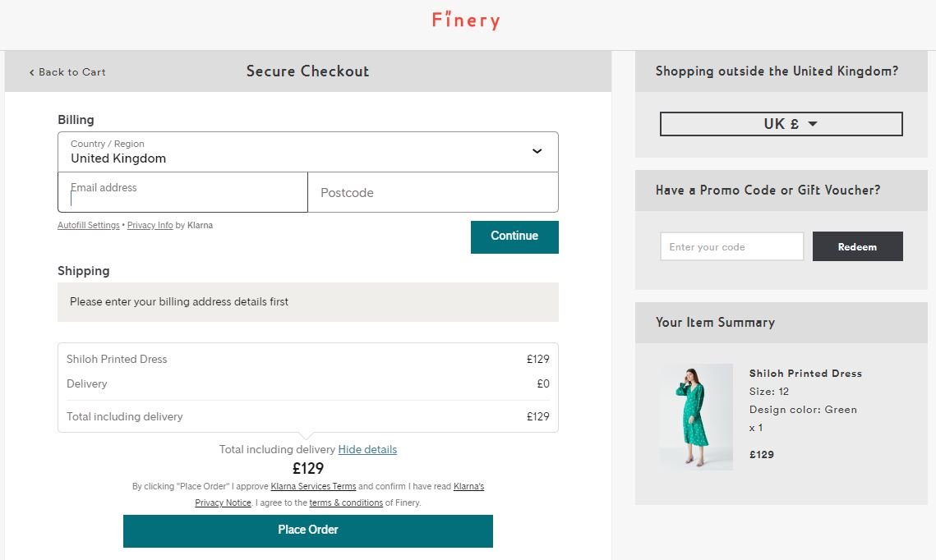936x560 pixels.
Task: Open the Country / Region dropdown
Action: tap(308, 152)
